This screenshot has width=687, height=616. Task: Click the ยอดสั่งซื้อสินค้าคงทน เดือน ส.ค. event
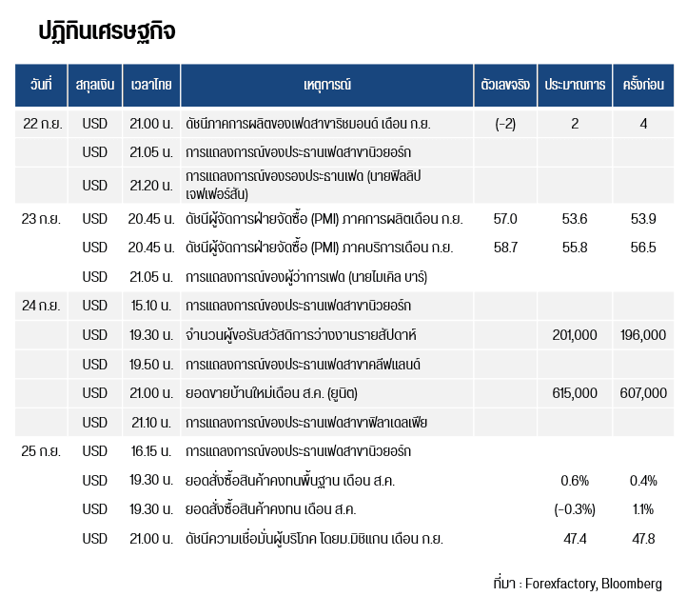[x=271, y=509]
